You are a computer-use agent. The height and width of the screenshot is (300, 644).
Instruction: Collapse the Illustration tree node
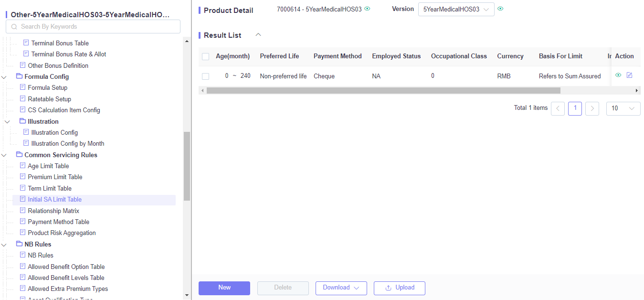click(x=7, y=122)
